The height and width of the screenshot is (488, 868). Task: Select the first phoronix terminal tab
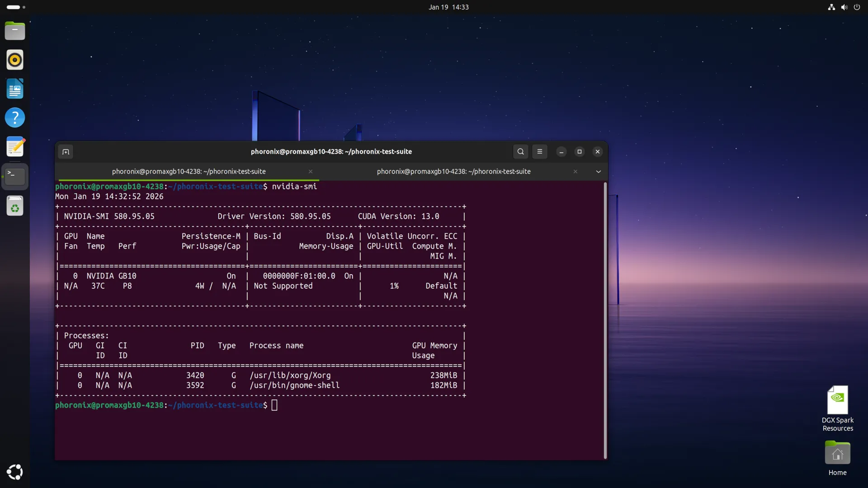(x=189, y=172)
